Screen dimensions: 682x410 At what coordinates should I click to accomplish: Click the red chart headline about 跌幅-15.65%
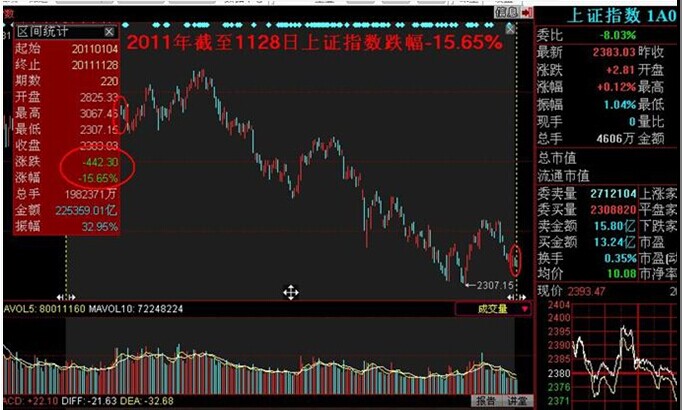pos(314,43)
